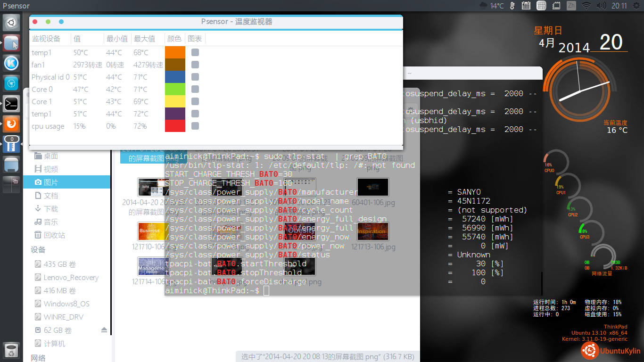Click the Wi-Fi network indicator
Image resolution: width=644 pixels, height=362 pixels.
586,6
